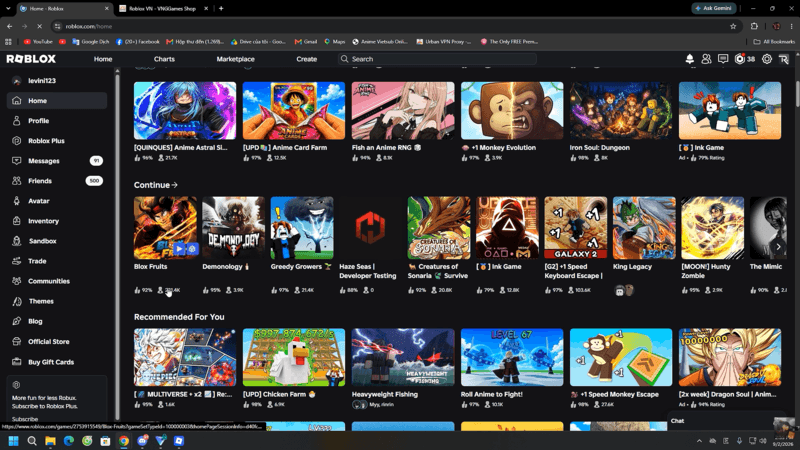Click the Iron Soul: Dungeon title
Viewport: 800px width, 450px height.
point(599,147)
